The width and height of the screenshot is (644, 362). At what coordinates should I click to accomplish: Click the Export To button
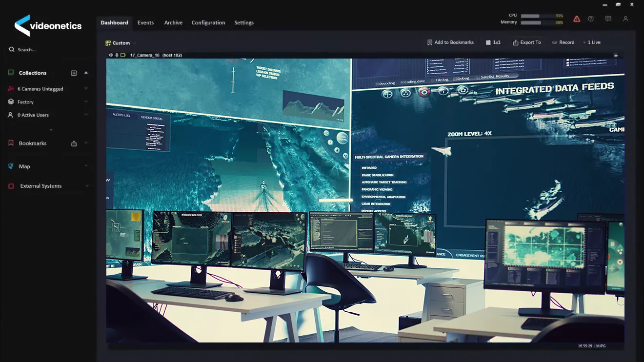coord(527,42)
